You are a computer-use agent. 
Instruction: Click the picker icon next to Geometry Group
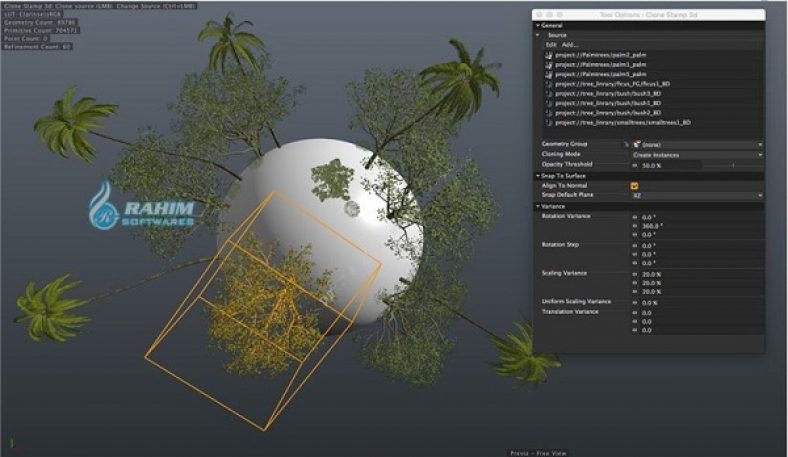pos(626,144)
